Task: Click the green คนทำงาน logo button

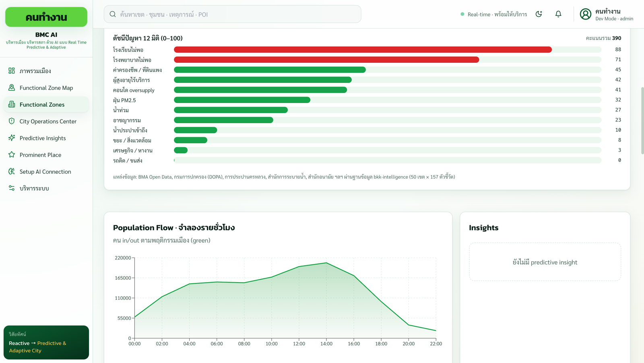Action: coord(46,17)
